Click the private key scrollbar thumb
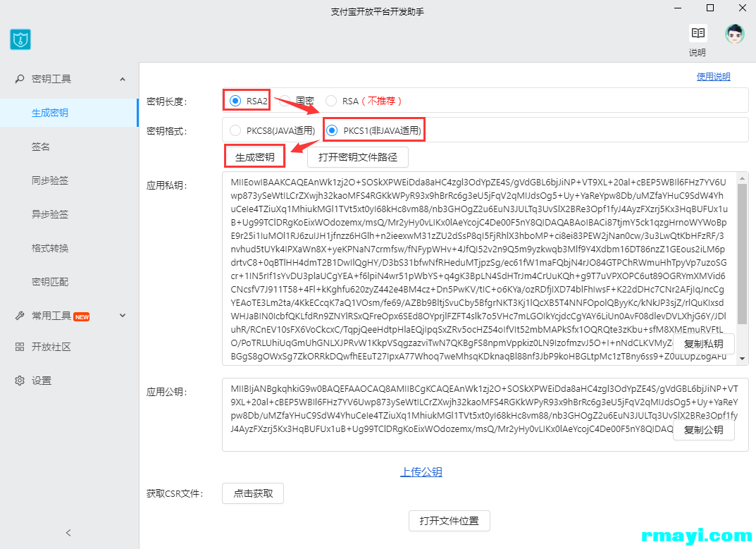This screenshot has width=756, height=549. pyautogui.click(x=742, y=253)
